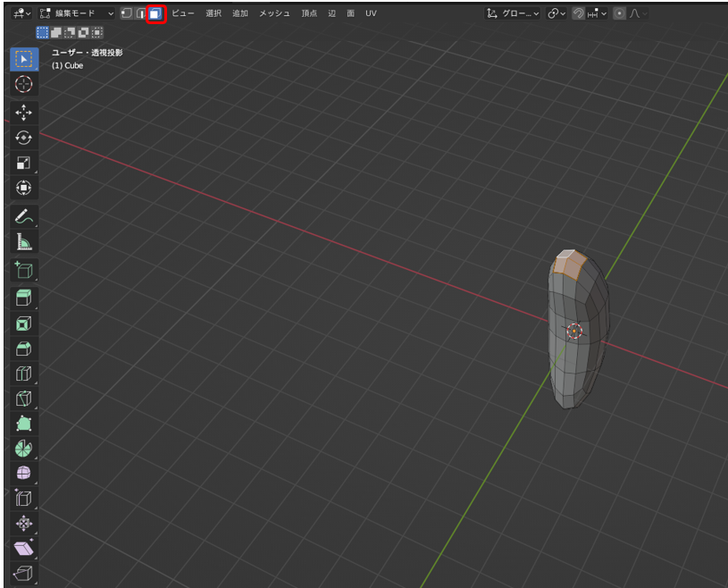Screen dimensions: 728x588
Task: Open the pivot point dropdown
Action: (x=556, y=13)
